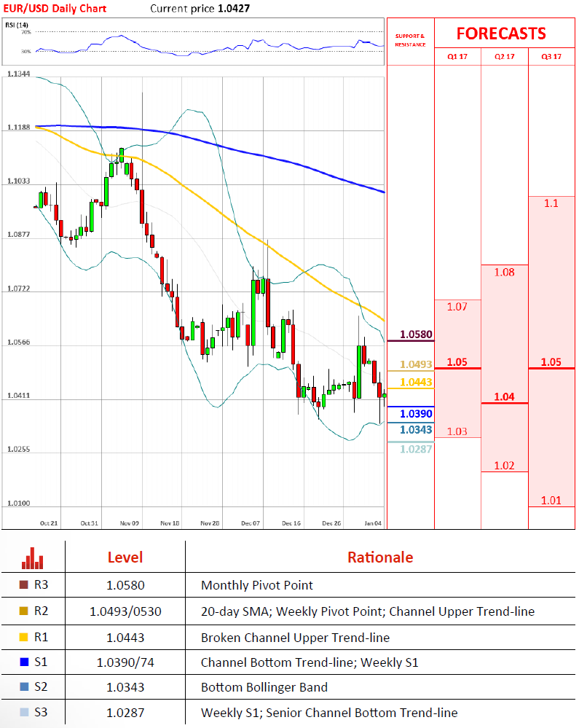Image resolution: width=579 pixels, height=728 pixels.
Task: Click the 1.0443 yellow marker beside the chart
Action: coord(416,382)
